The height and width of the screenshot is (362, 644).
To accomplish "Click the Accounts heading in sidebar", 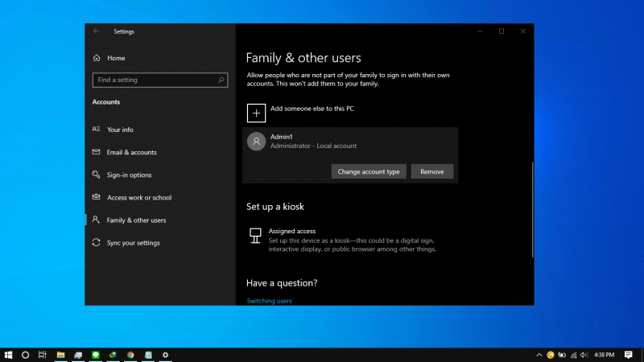I will [106, 102].
